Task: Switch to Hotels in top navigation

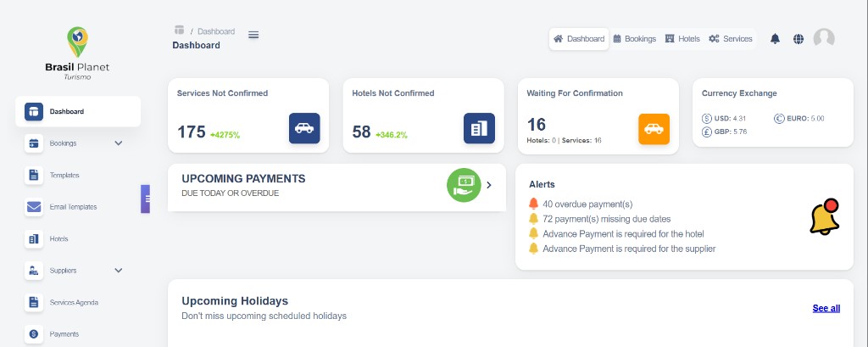Action: (x=682, y=39)
